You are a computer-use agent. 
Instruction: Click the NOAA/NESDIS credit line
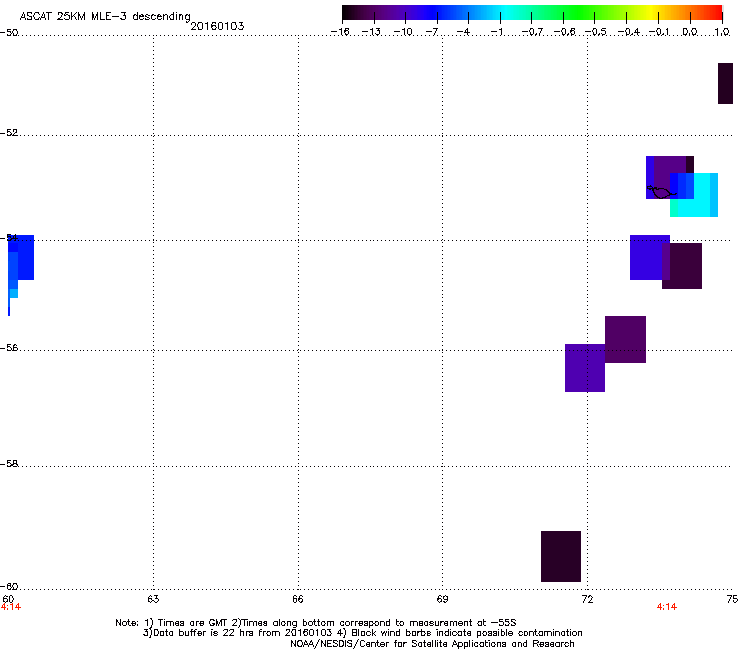[x=432, y=644]
